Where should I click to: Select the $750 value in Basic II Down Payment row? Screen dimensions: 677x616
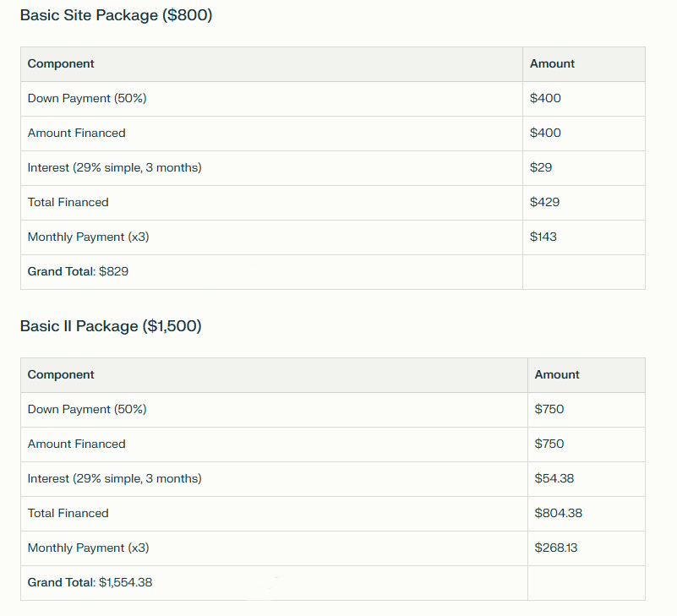[549, 410]
